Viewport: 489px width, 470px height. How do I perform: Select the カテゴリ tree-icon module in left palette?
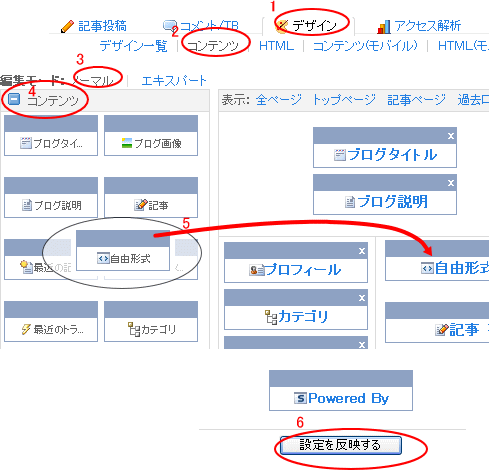click(x=151, y=321)
